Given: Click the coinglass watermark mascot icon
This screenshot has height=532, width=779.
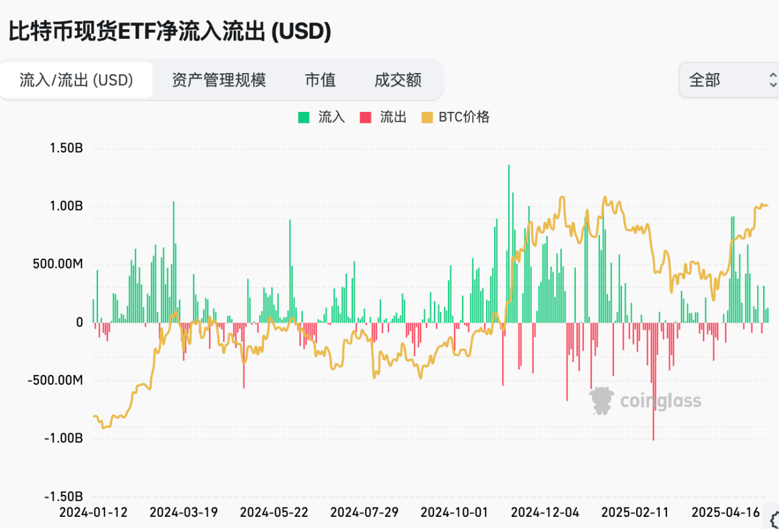Looking at the screenshot, I should coord(601,401).
